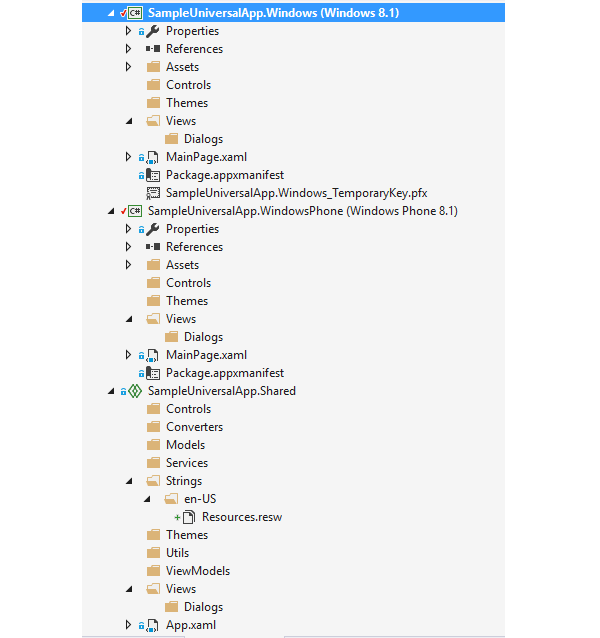
Task: Select the Services folder label
Action: click(187, 463)
